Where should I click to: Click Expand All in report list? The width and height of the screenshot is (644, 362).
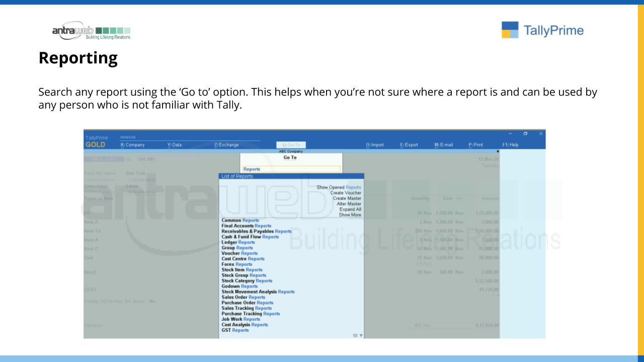tap(350, 210)
